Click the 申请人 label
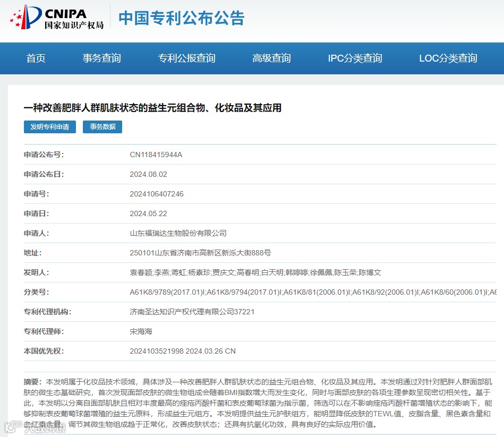 pyautogui.click(x=36, y=233)
